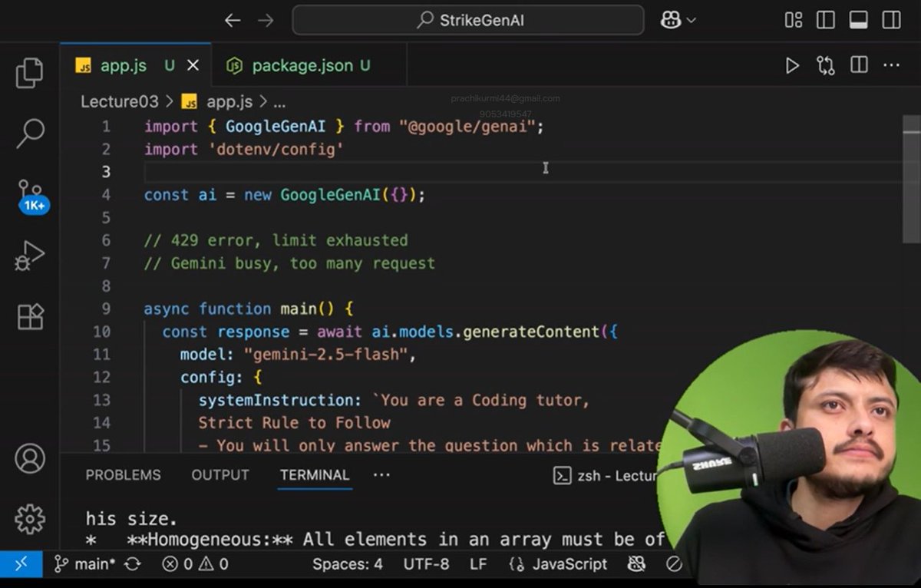This screenshot has height=588, width=921.
Task: Toggle the primary side bar
Action: [x=826, y=21]
